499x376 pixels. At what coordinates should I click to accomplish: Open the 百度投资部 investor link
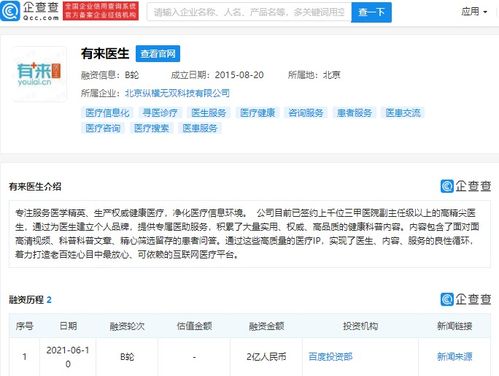pyautogui.click(x=330, y=357)
